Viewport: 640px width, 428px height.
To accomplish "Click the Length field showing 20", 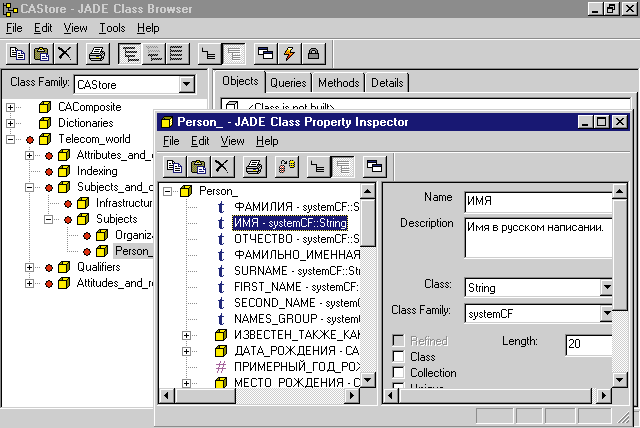I will (x=589, y=344).
